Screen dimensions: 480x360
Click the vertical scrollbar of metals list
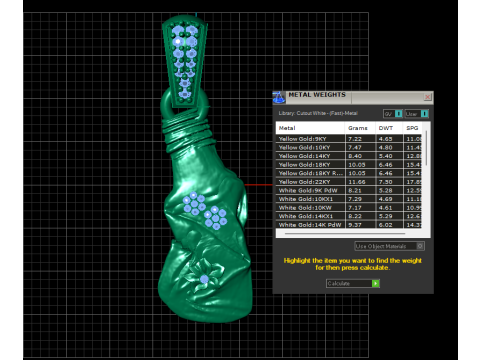click(x=426, y=147)
